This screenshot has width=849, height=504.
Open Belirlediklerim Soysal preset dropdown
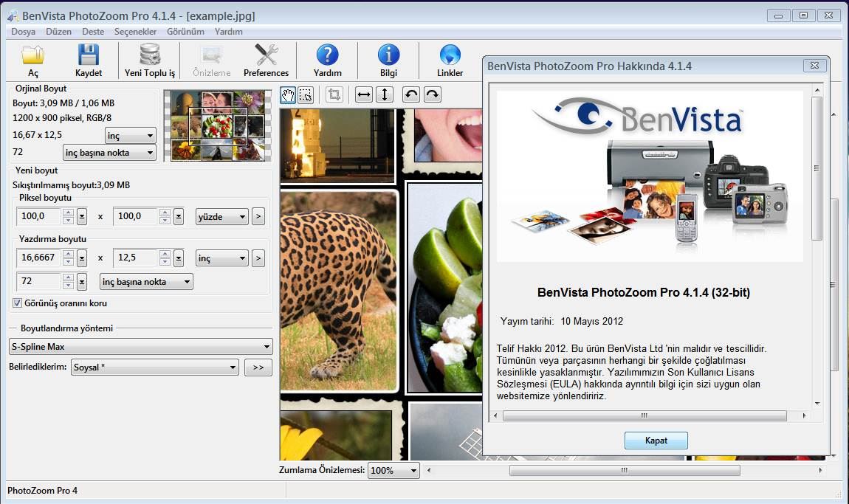click(155, 367)
